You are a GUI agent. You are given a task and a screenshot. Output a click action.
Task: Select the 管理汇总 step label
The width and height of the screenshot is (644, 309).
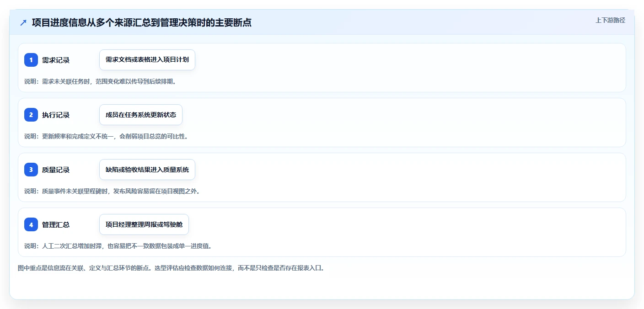coord(56,224)
